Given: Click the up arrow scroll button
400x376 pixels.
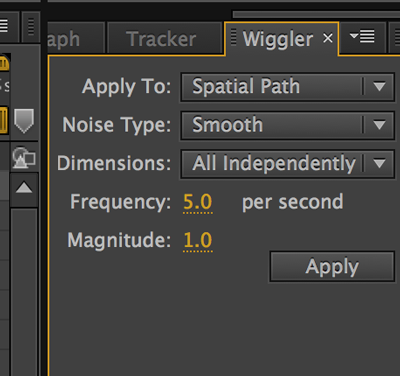Looking at the screenshot, I should pos(24,188).
